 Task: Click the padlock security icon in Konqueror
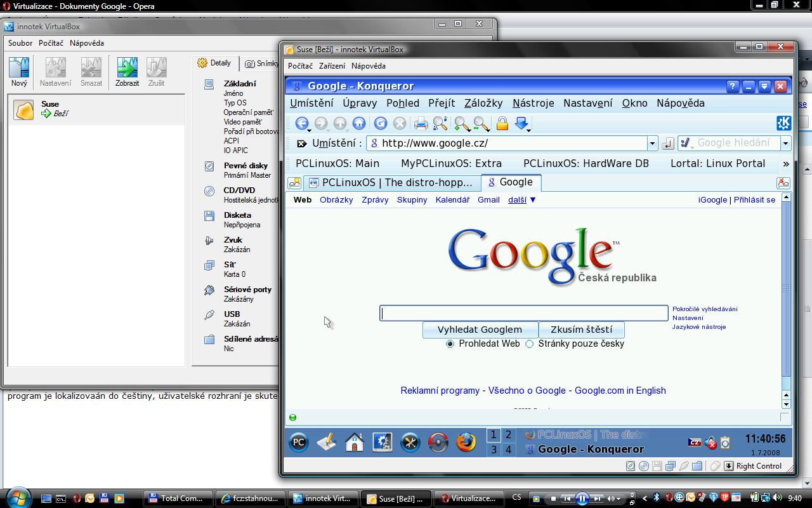[502, 123]
